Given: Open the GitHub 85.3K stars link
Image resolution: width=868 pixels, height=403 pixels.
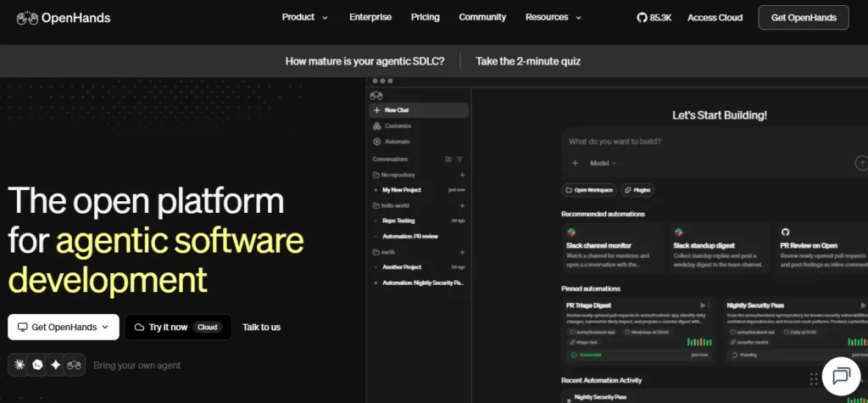Looking at the screenshot, I should click(654, 18).
